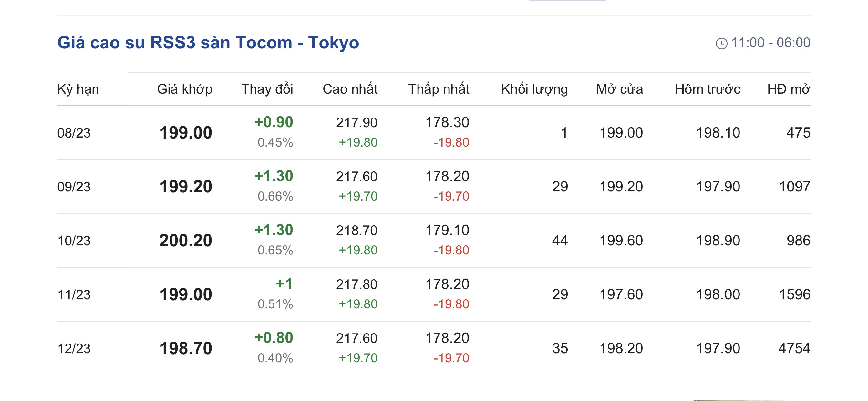Click the Khối lượng column header
Screen dimensions: 868x401
(x=534, y=89)
